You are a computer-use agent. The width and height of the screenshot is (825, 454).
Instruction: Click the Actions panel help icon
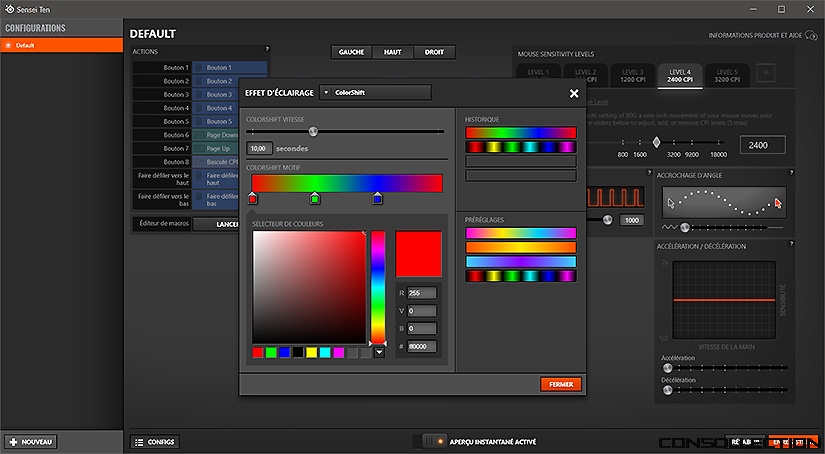267,49
